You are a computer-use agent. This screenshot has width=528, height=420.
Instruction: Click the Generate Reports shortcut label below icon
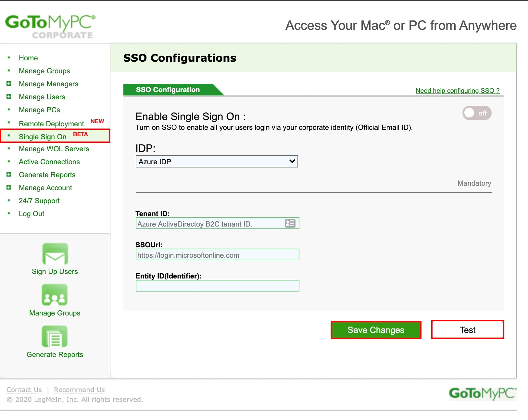pos(55,354)
